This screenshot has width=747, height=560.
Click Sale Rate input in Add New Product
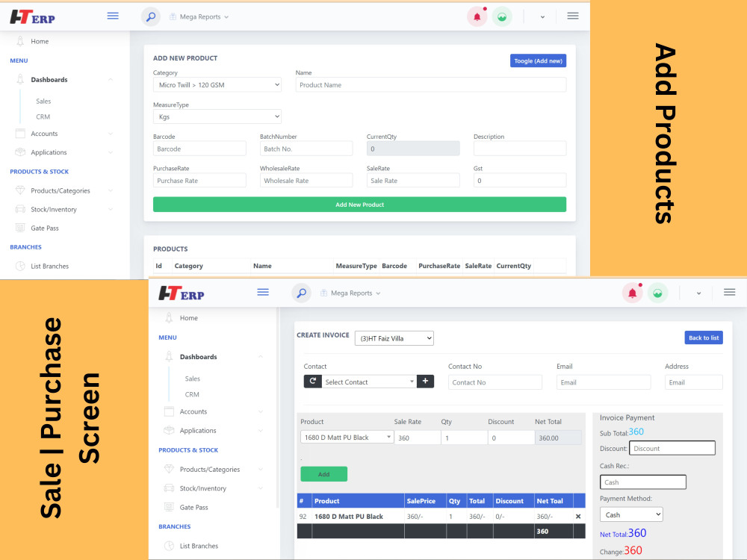click(x=413, y=181)
